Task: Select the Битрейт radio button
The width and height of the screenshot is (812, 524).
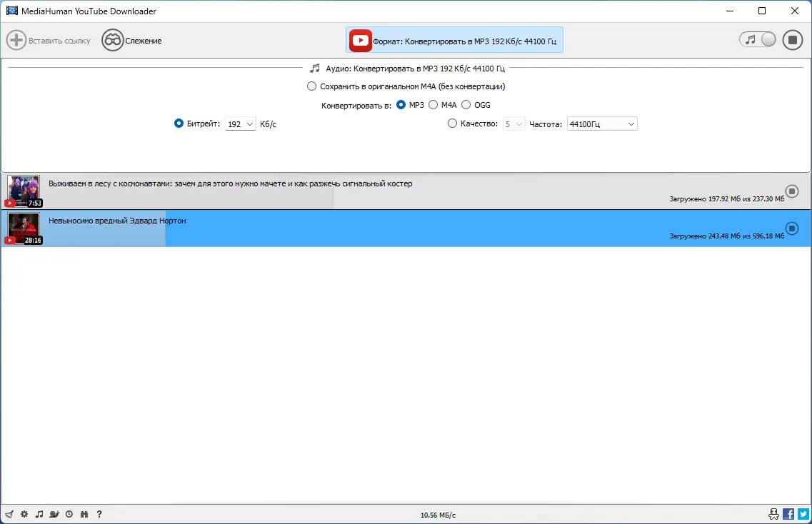Action: 179,124
